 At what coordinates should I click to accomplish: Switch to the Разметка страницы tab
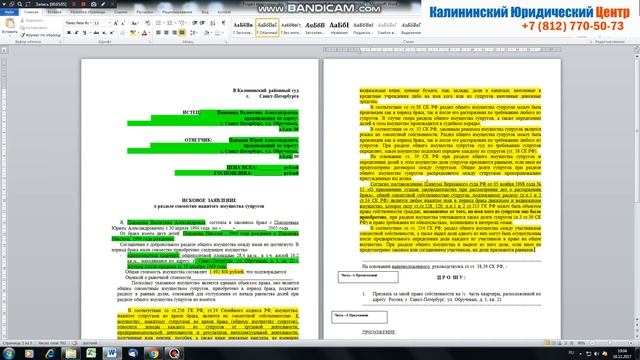[x=88, y=12]
